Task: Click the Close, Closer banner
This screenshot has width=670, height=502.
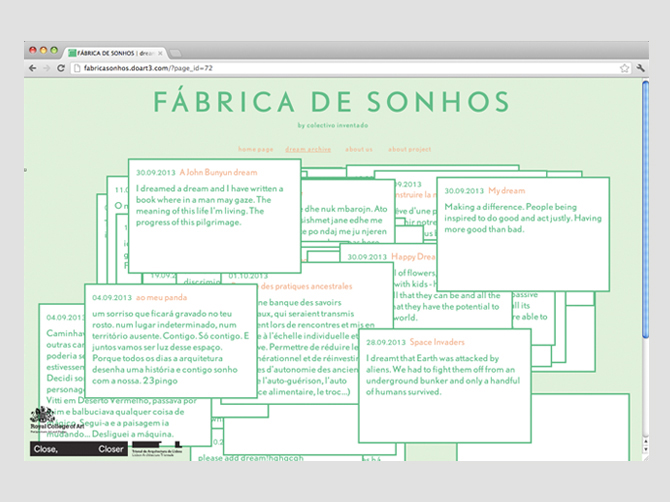Action: 78,450
